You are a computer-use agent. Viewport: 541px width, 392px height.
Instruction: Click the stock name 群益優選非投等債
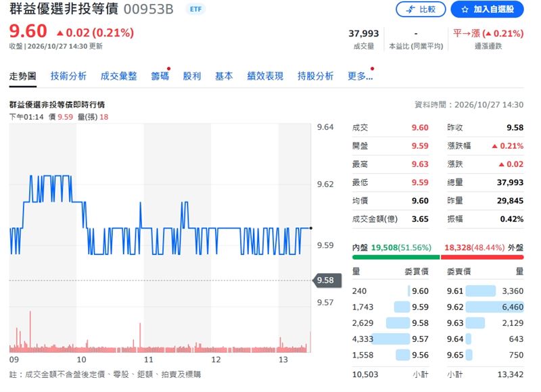coord(64,9)
